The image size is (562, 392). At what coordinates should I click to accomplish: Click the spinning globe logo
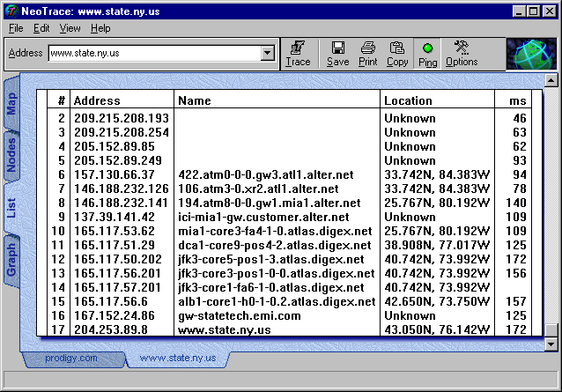tap(531, 54)
